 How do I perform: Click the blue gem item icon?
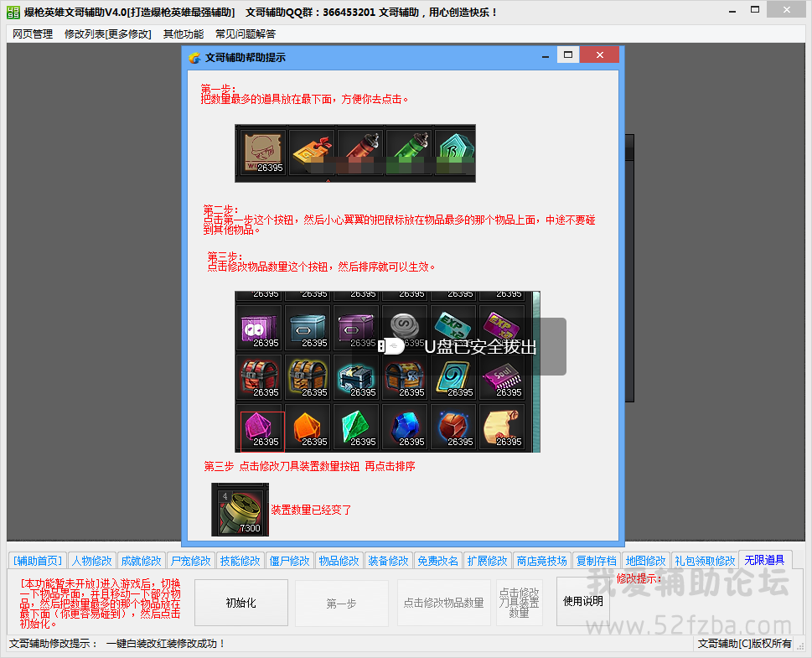[406, 428]
